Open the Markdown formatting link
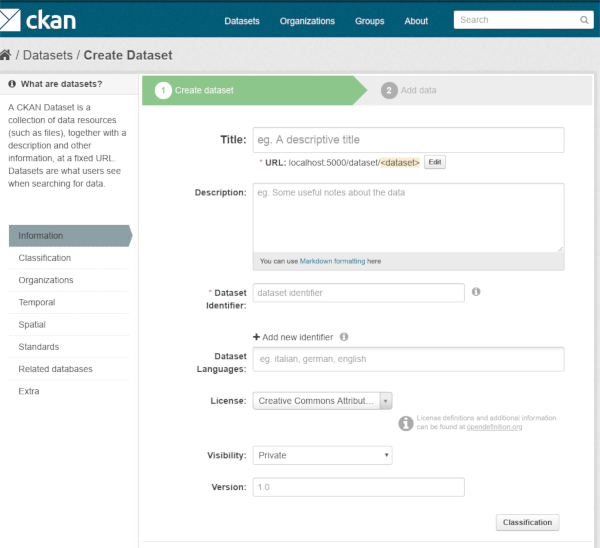This screenshot has width=600, height=548. tap(332, 261)
